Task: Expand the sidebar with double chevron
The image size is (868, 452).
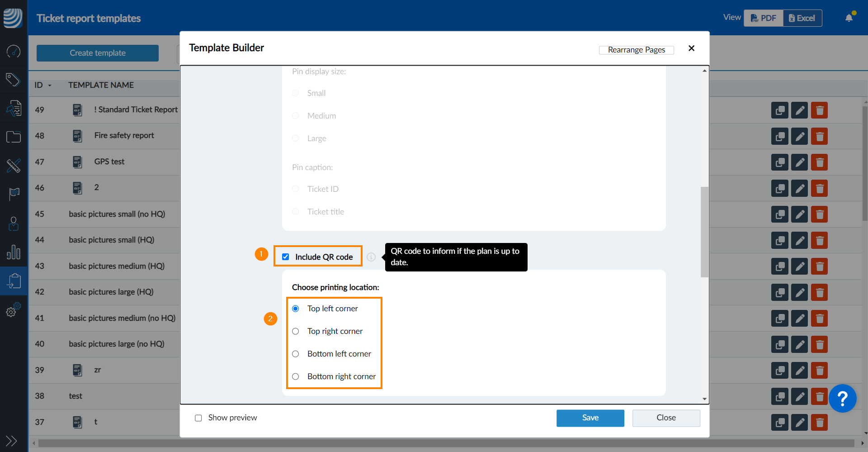Action: click(11, 440)
